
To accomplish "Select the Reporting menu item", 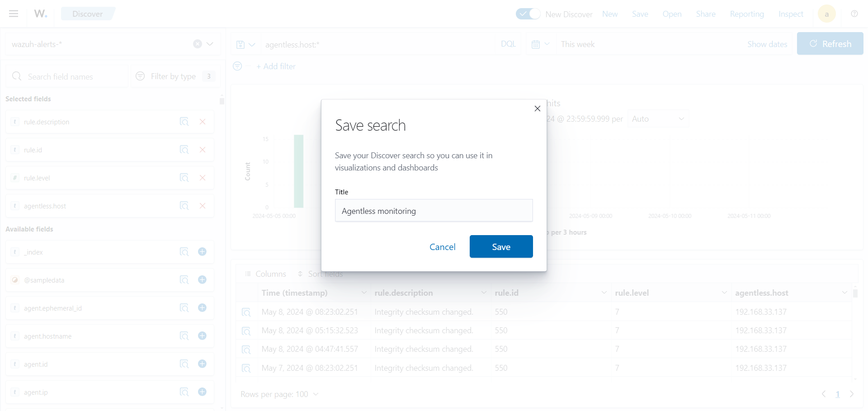I will 747,14.
